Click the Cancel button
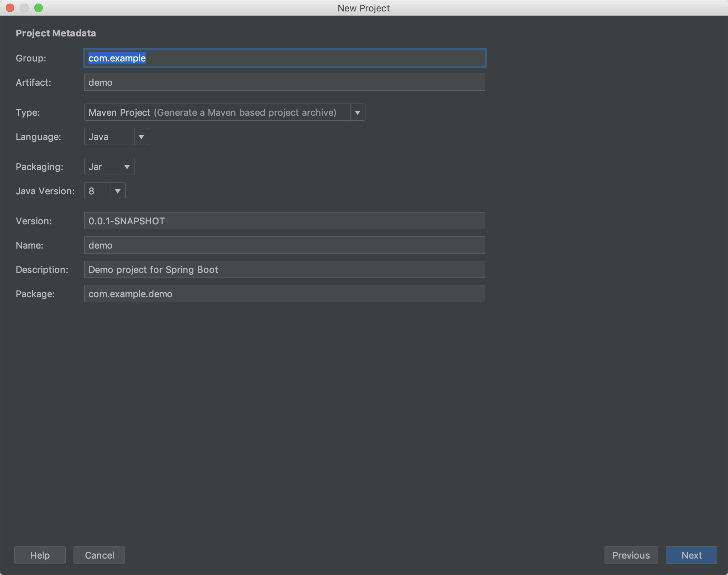 99,555
